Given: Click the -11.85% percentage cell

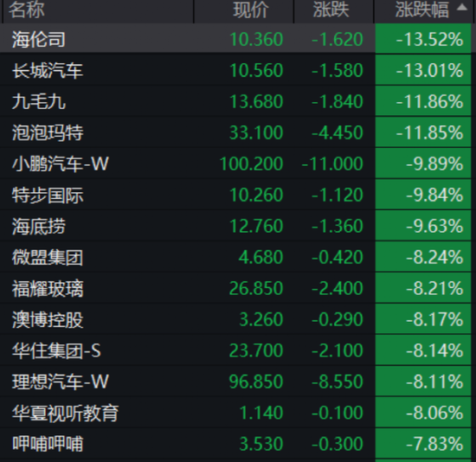Looking at the screenshot, I should [x=423, y=132].
